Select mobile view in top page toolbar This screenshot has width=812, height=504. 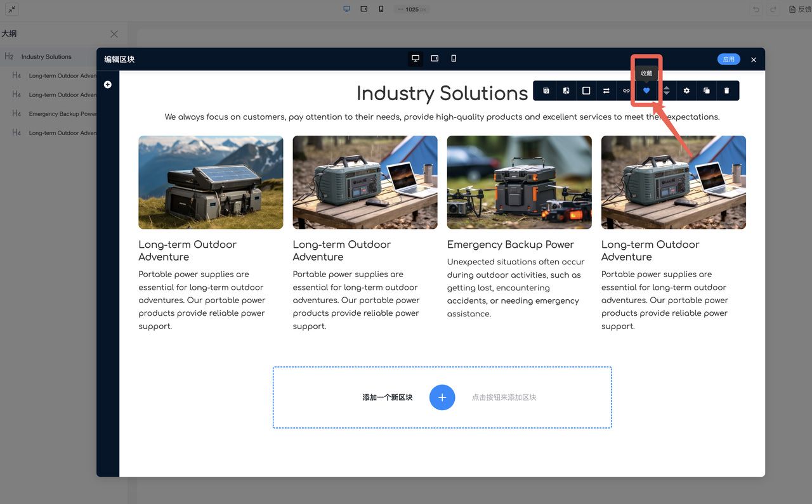(381, 9)
